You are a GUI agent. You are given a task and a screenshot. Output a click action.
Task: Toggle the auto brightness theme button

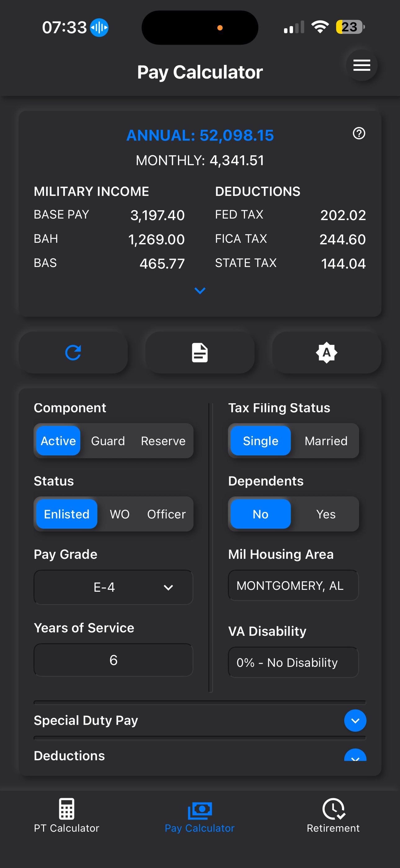[327, 352]
